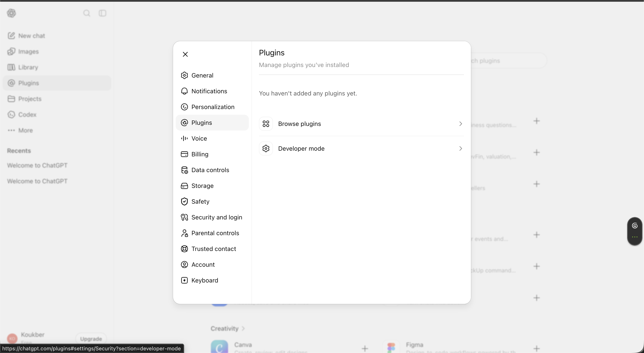The image size is (644, 353).
Task: Open Notifications settings tab
Action: pos(212,91)
